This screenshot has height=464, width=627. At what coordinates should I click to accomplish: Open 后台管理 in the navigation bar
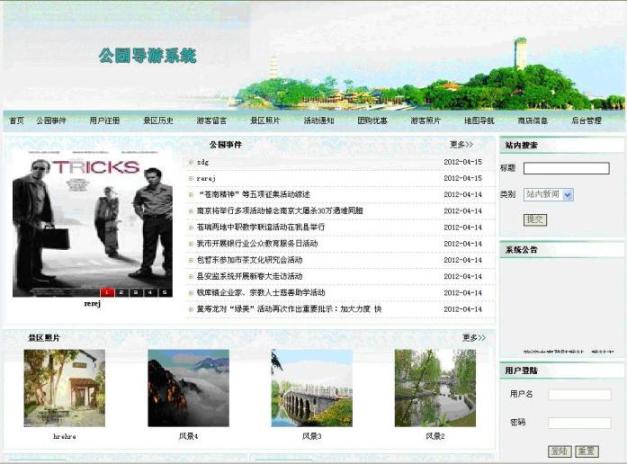[586, 121]
